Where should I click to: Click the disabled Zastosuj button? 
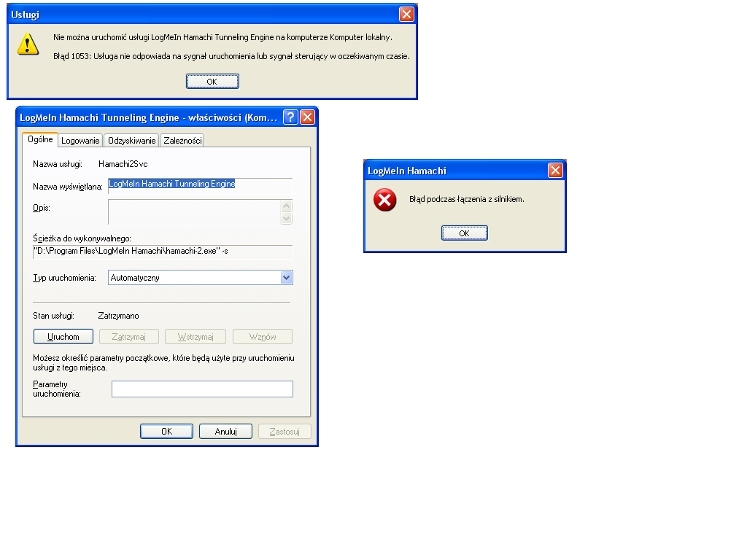pos(285,432)
